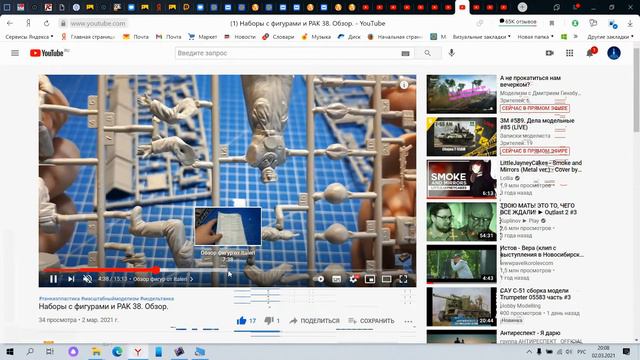Toggle autoplay switch in player
Screen dimensions: 640x360
click(x=319, y=279)
